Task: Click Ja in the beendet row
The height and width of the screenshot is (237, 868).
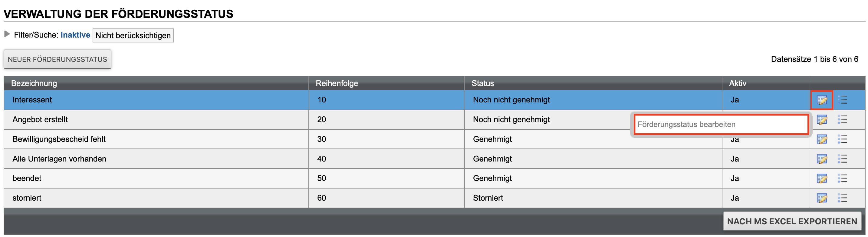Action: point(735,178)
